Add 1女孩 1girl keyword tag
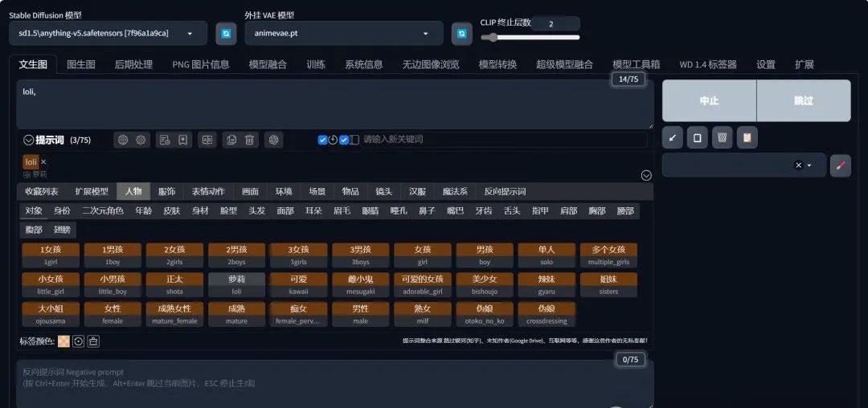The image size is (868, 408). (51, 255)
